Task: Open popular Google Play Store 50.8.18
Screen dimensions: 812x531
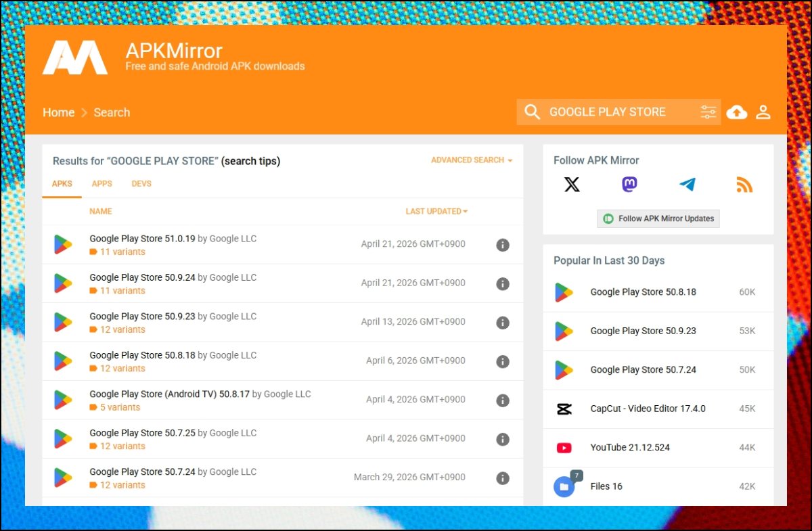Action: tap(643, 292)
